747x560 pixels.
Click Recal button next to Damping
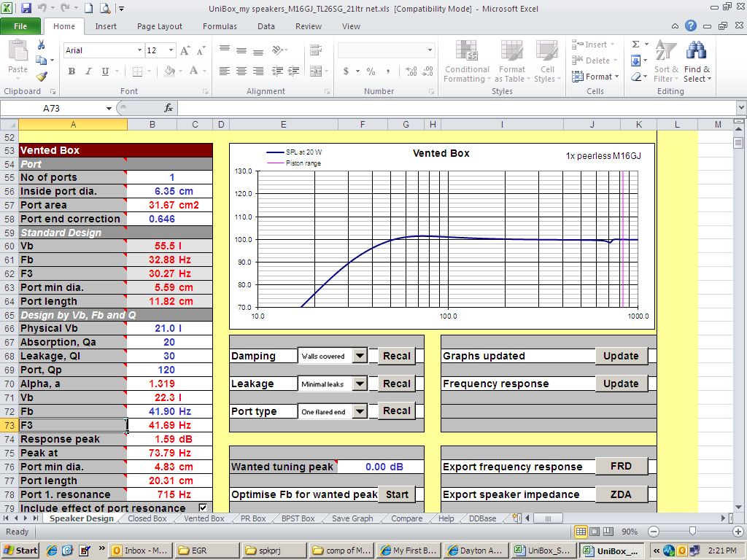pos(396,356)
